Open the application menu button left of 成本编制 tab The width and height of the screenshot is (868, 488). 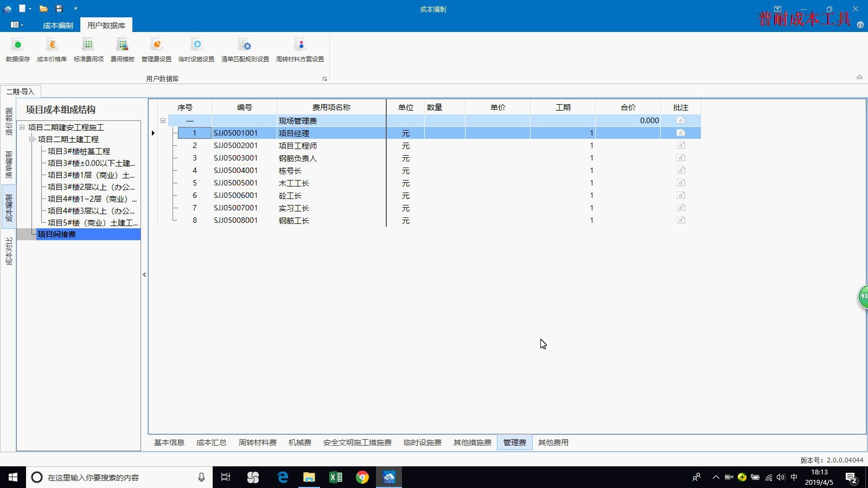point(17,25)
